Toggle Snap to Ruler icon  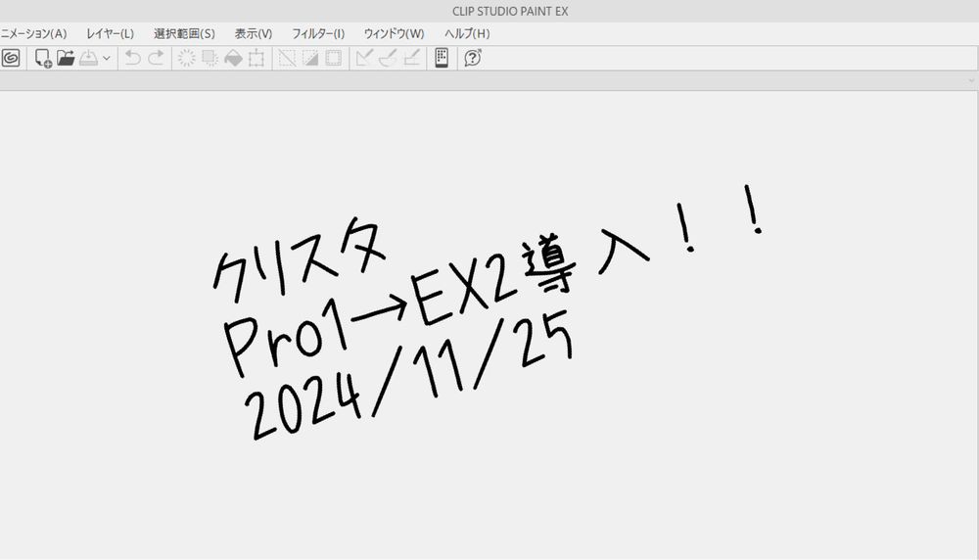pos(364,58)
